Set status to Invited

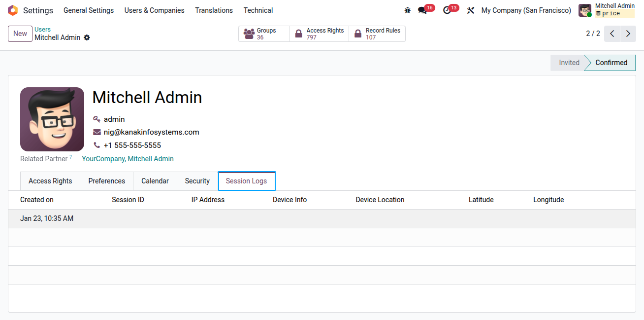[569, 63]
